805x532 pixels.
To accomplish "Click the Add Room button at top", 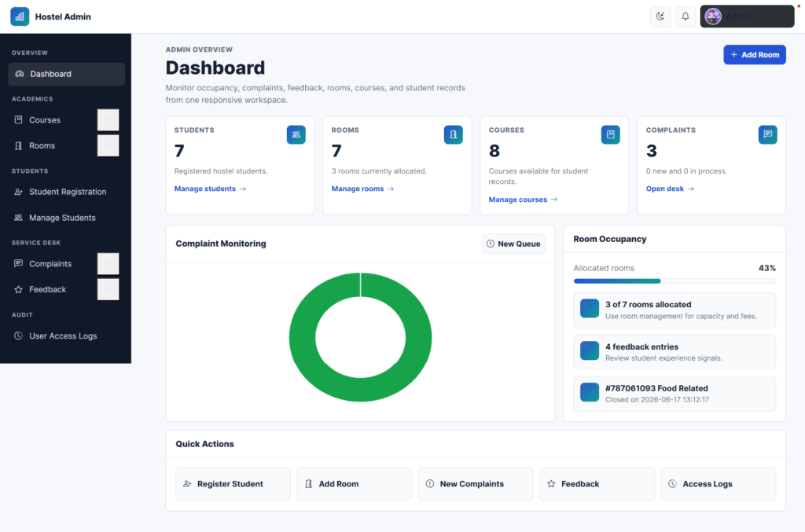I will 754,54.
